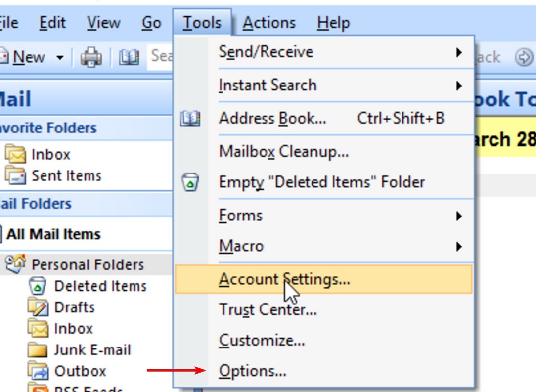The height and width of the screenshot is (392, 536).
Task: Open the Deleted Items folder
Action: coord(100,286)
